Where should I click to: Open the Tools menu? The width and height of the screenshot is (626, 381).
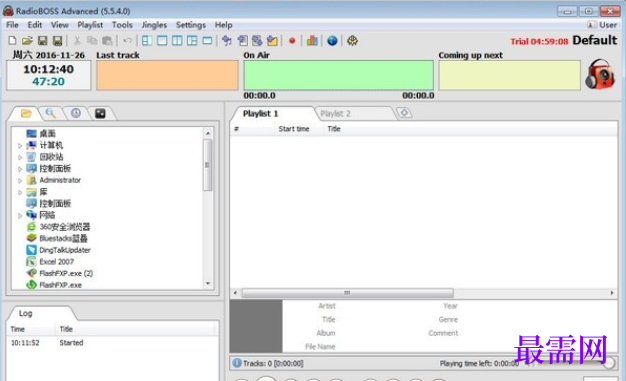[x=122, y=25]
